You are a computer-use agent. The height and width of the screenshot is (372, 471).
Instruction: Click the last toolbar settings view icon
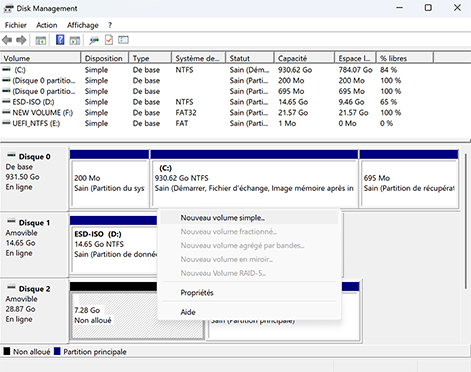click(123, 40)
